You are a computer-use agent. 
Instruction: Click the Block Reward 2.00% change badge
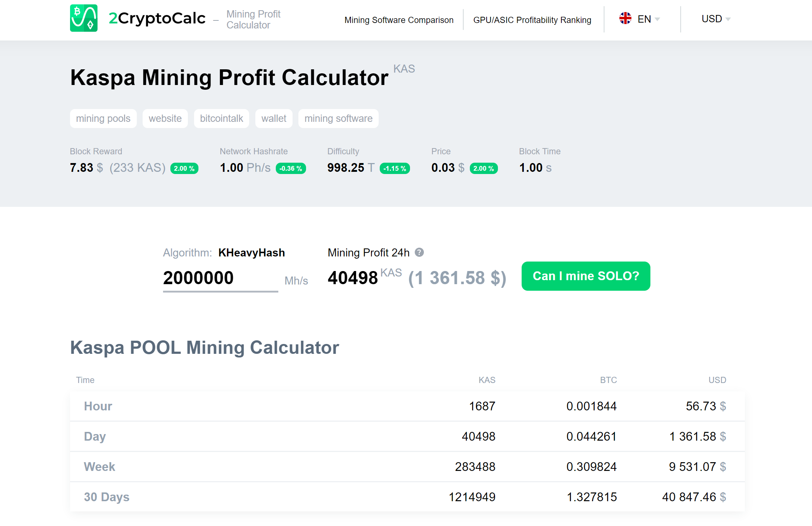coord(184,168)
